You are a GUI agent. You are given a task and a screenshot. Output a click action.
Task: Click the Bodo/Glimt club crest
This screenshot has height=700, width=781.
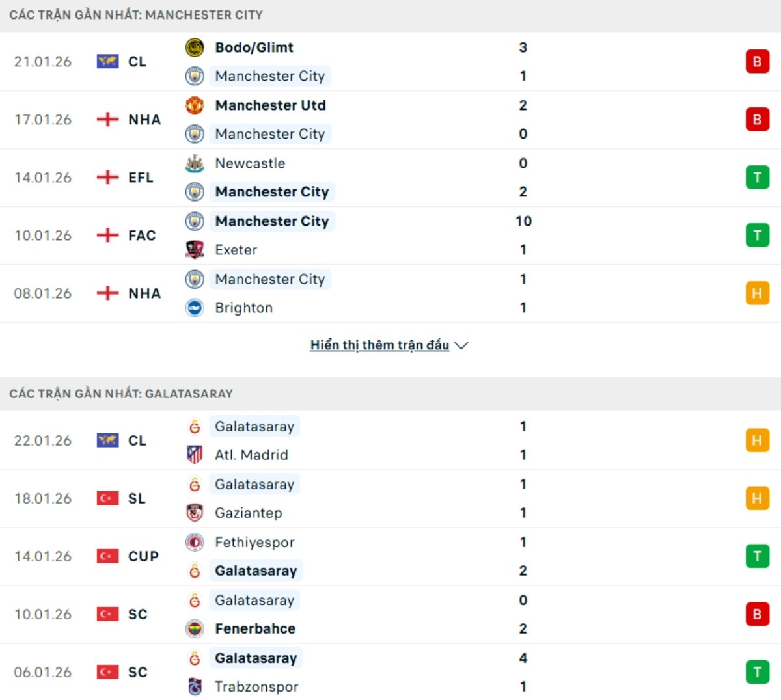point(195,47)
